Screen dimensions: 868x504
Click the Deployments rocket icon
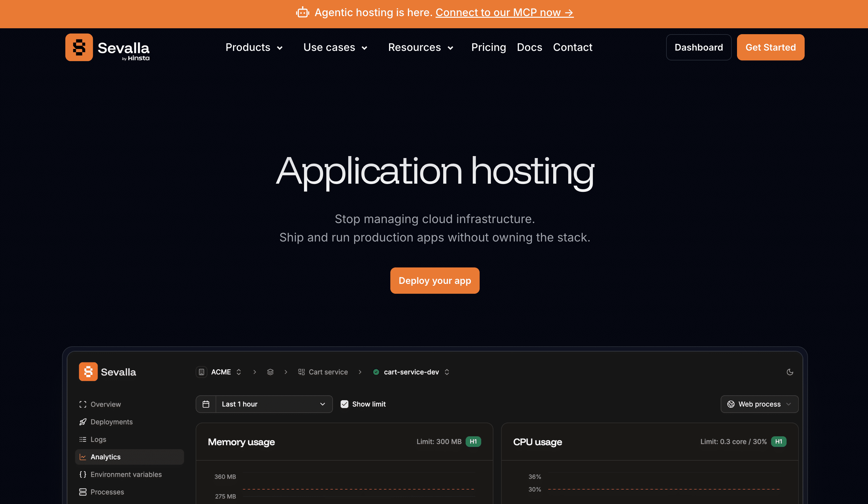83,422
